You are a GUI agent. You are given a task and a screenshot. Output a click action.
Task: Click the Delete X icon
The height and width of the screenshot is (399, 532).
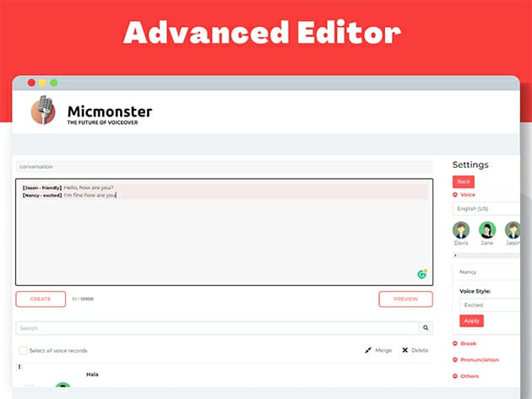tap(405, 350)
